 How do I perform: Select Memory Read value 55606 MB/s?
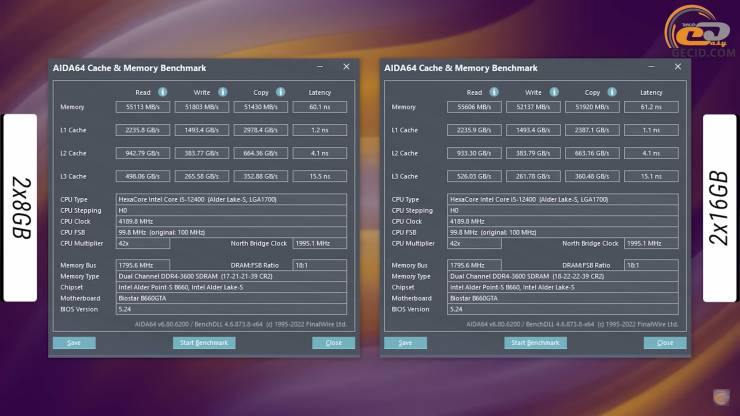click(474, 107)
